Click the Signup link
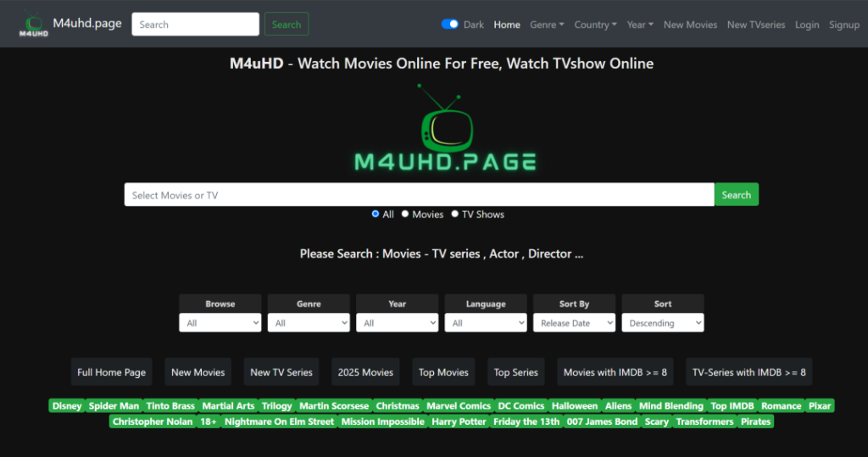This screenshot has height=457, width=868. coord(844,25)
